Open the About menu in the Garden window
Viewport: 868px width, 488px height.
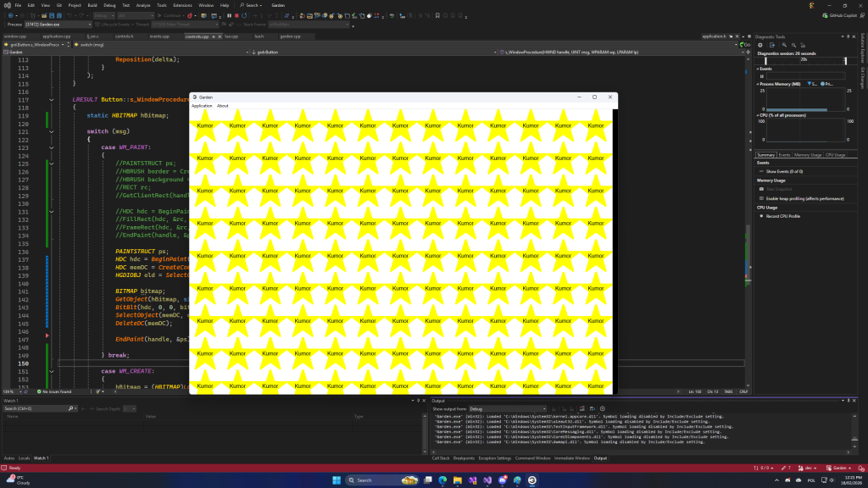[222, 106]
